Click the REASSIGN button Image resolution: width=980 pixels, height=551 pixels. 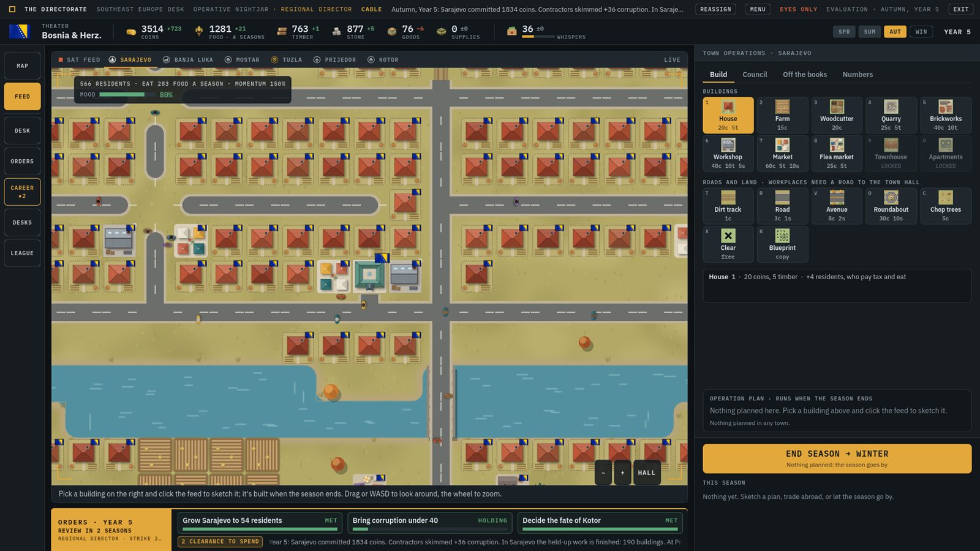pos(715,9)
